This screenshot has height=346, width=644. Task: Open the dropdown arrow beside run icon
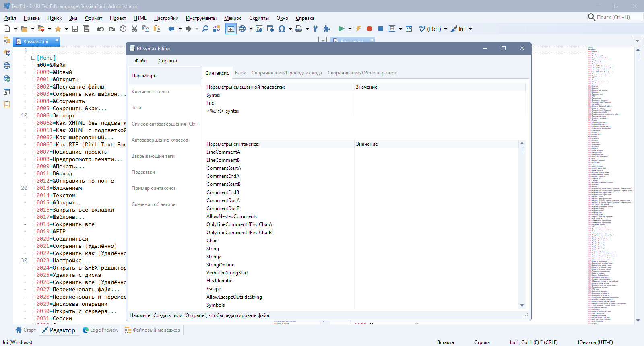(350, 29)
